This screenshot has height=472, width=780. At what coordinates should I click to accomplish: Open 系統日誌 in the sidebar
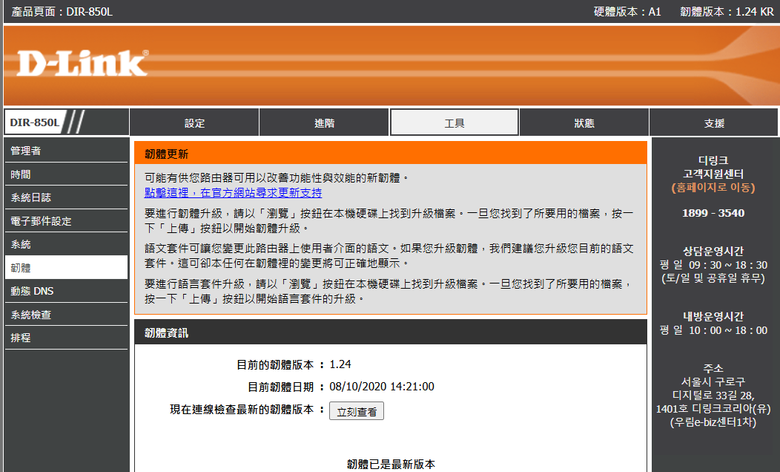(66, 197)
